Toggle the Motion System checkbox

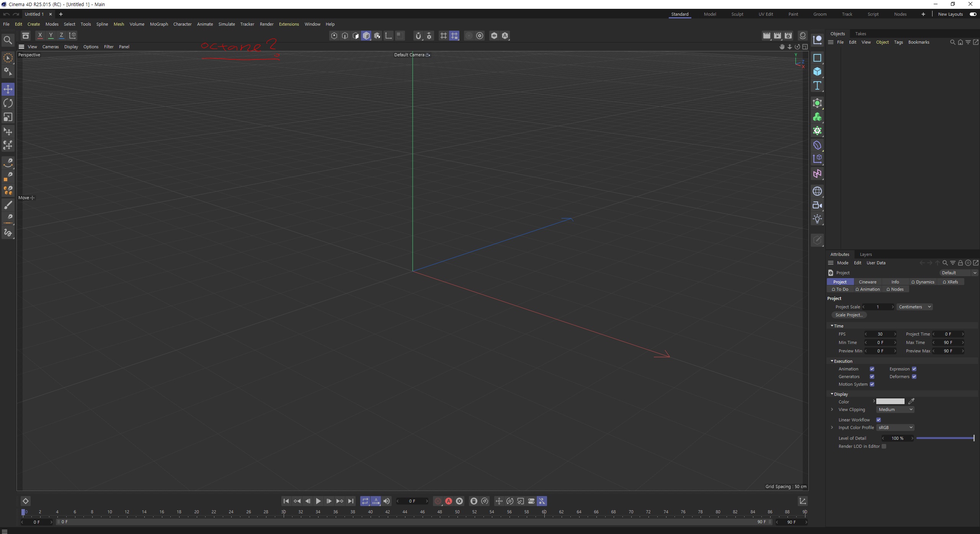point(872,384)
